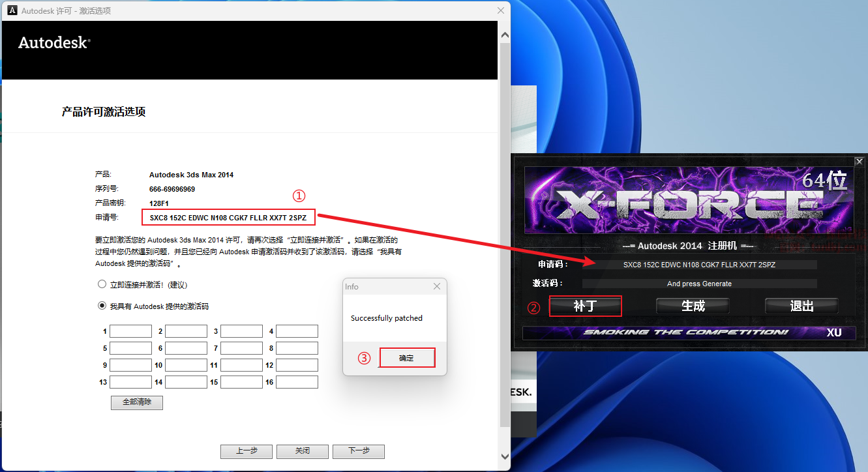The image size is (868, 472).
Task: Click the 关闭 button at the bottom
Action: (302, 451)
